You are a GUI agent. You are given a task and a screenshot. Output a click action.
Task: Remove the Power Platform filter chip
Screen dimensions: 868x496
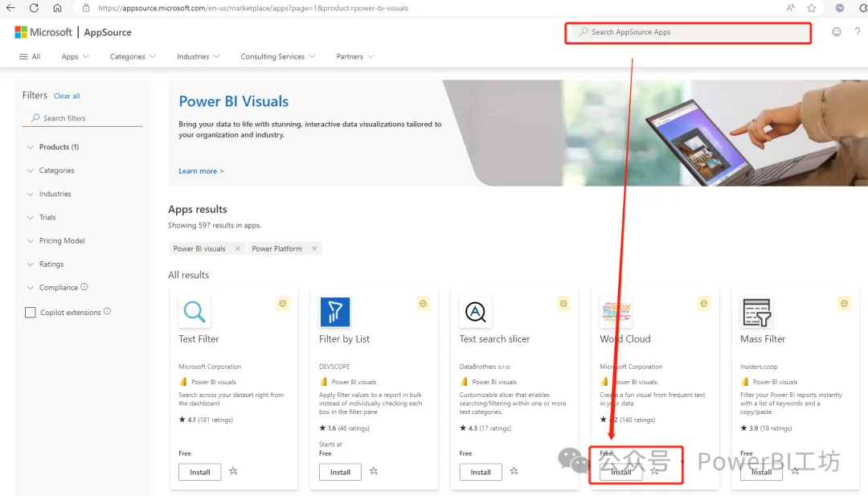314,248
